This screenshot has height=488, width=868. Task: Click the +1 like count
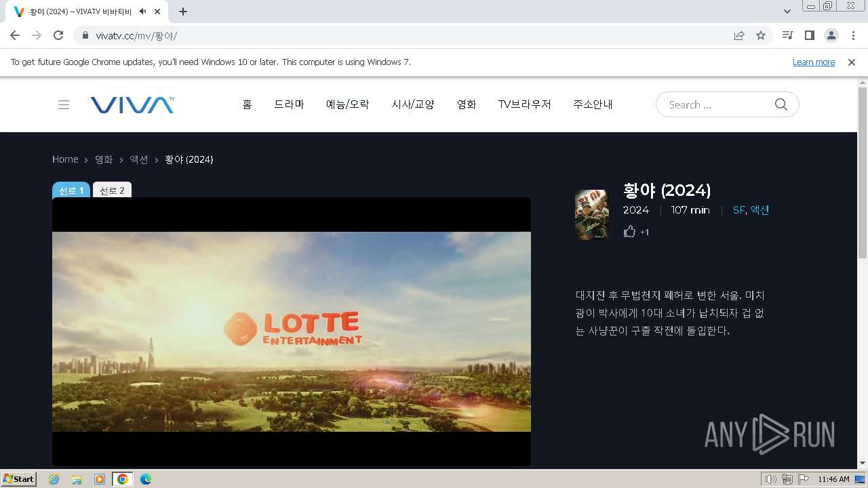(x=644, y=232)
